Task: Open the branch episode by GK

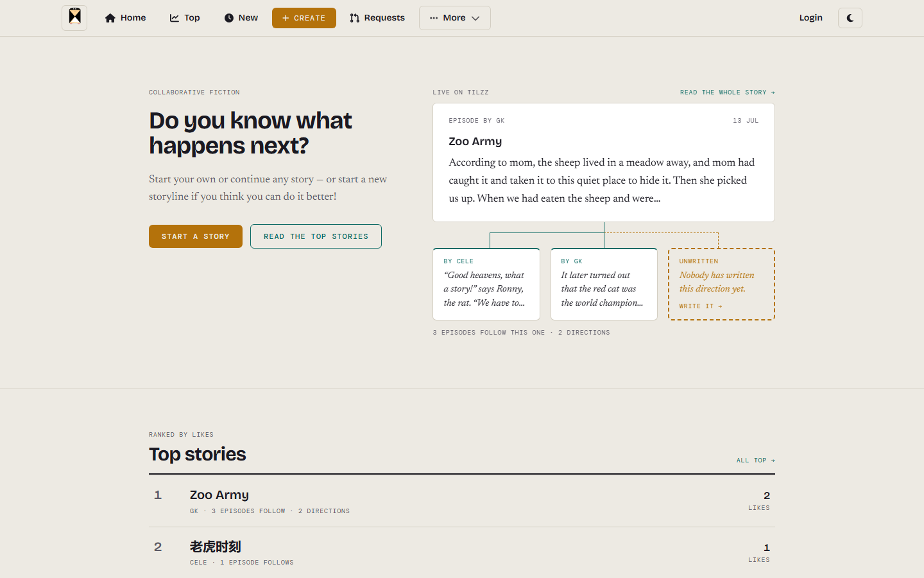Action: pyautogui.click(x=604, y=284)
